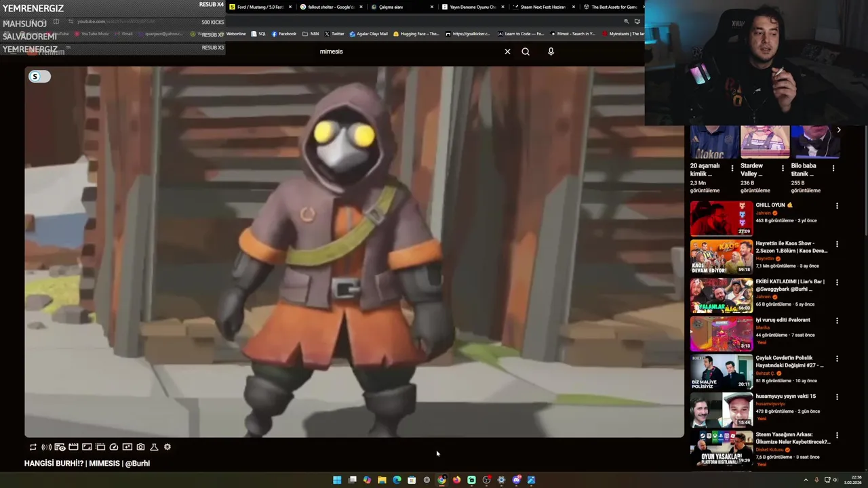Open File Explorer from the taskbar

coord(382,480)
